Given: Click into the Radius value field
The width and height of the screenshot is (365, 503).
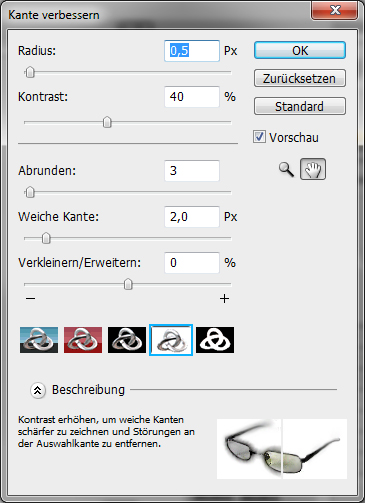Looking at the screenshot, I should point(192,51).
